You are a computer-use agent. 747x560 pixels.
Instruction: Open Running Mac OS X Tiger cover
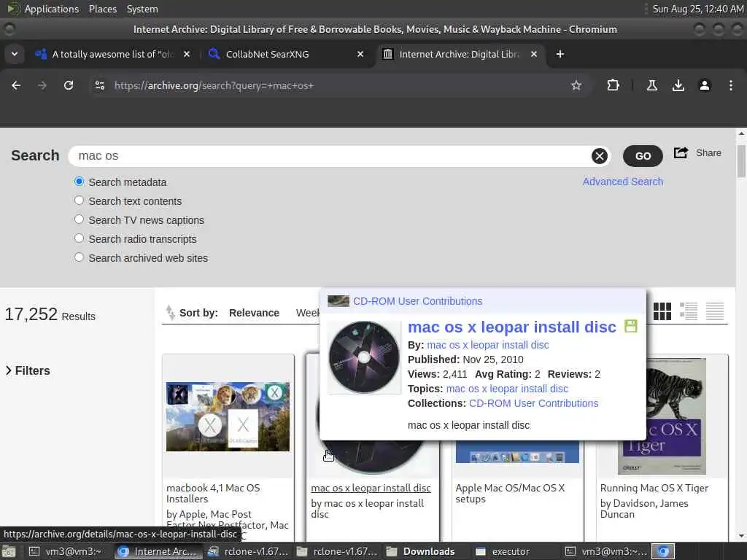coord(662,416)
